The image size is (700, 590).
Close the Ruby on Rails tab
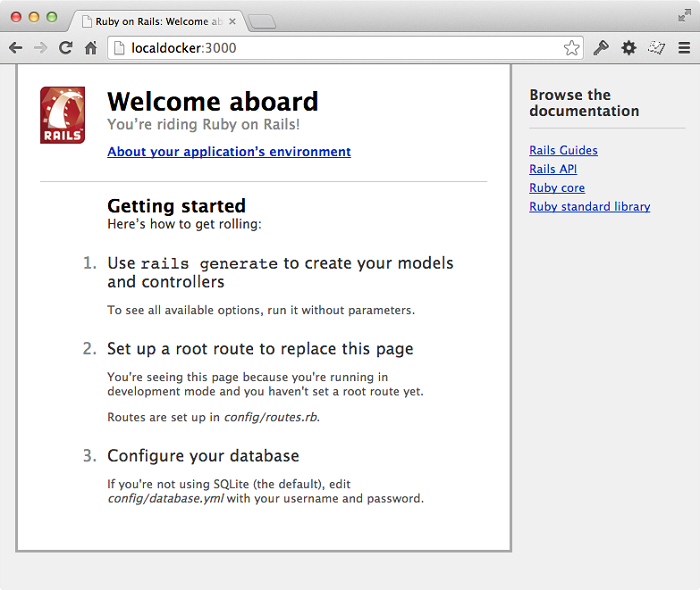(233, 21)
